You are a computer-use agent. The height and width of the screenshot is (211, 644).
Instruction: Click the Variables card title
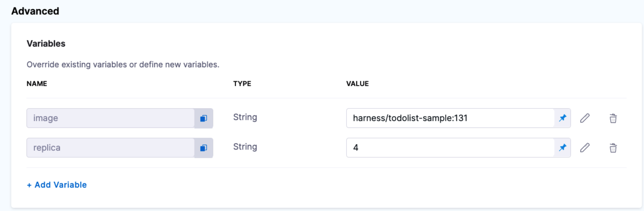pos(46,44)
